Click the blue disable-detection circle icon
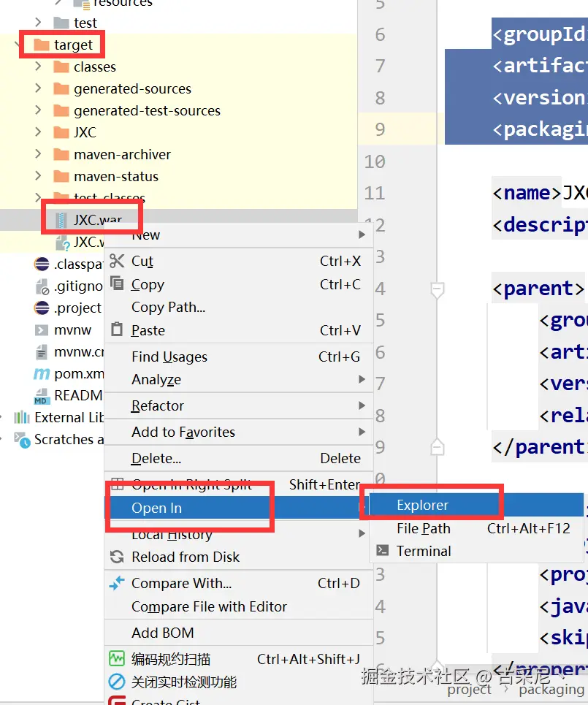Screen dimensions: 588x705 coord(117,682)
